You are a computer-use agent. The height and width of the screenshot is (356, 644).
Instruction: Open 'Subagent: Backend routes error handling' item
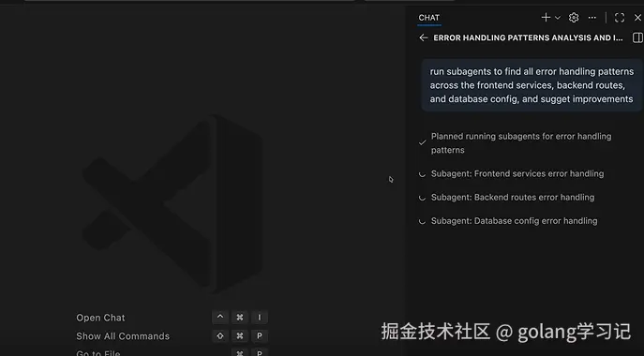point(513,197)
